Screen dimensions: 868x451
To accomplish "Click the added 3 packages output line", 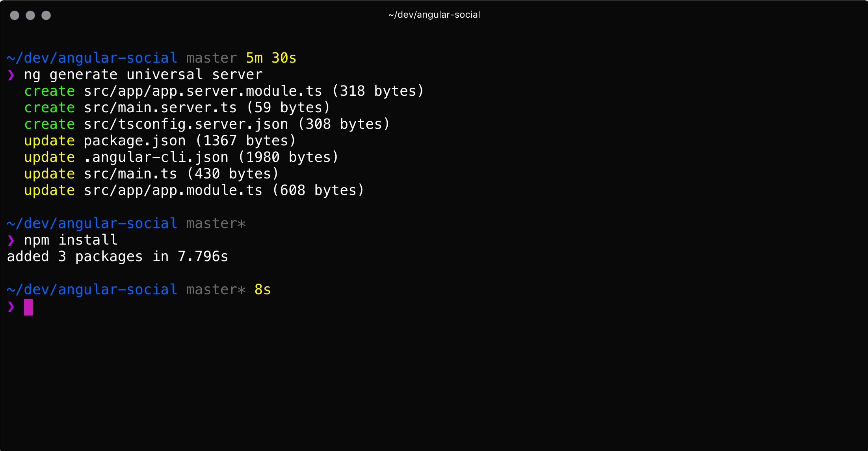I will point(118,257).
